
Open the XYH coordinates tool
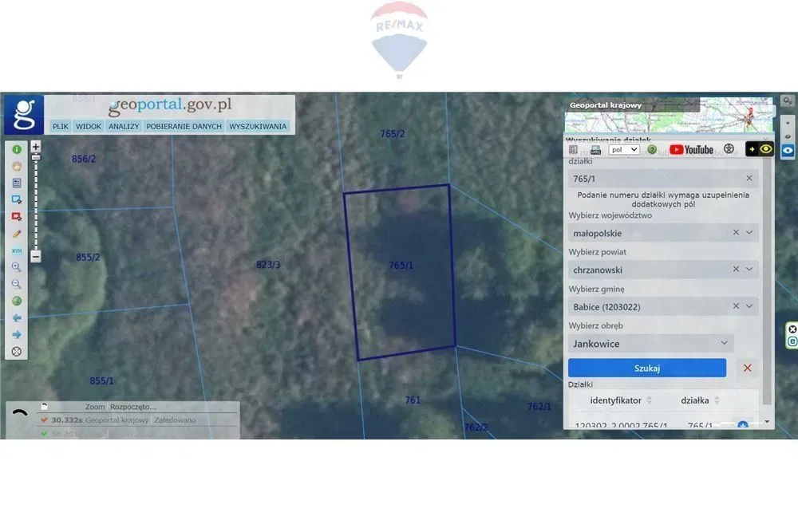coord(17,250)
